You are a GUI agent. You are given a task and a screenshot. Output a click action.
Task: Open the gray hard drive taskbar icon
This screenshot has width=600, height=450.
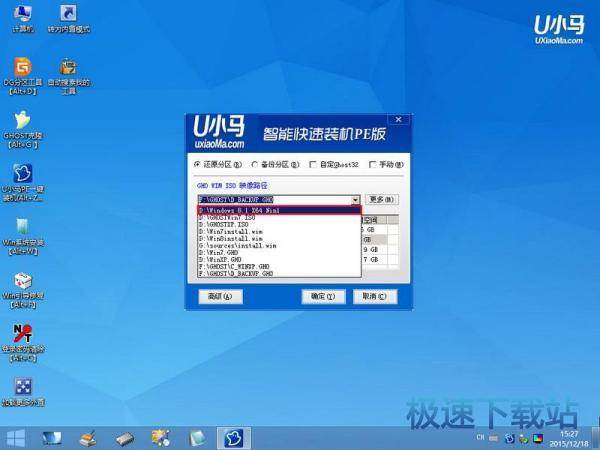click(125, 439)
